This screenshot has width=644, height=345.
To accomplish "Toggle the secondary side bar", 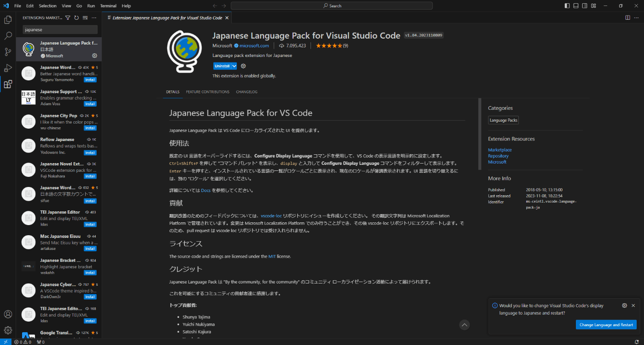I will 584,6.
